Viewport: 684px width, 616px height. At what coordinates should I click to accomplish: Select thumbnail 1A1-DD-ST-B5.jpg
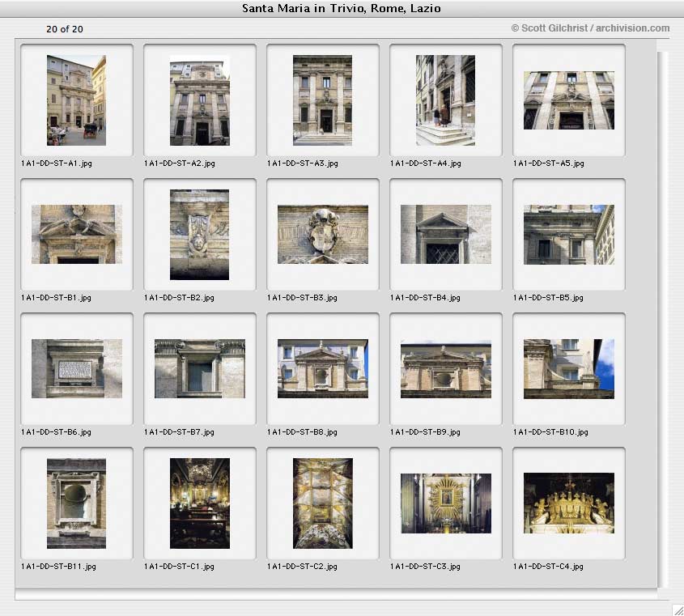[569, 235]
